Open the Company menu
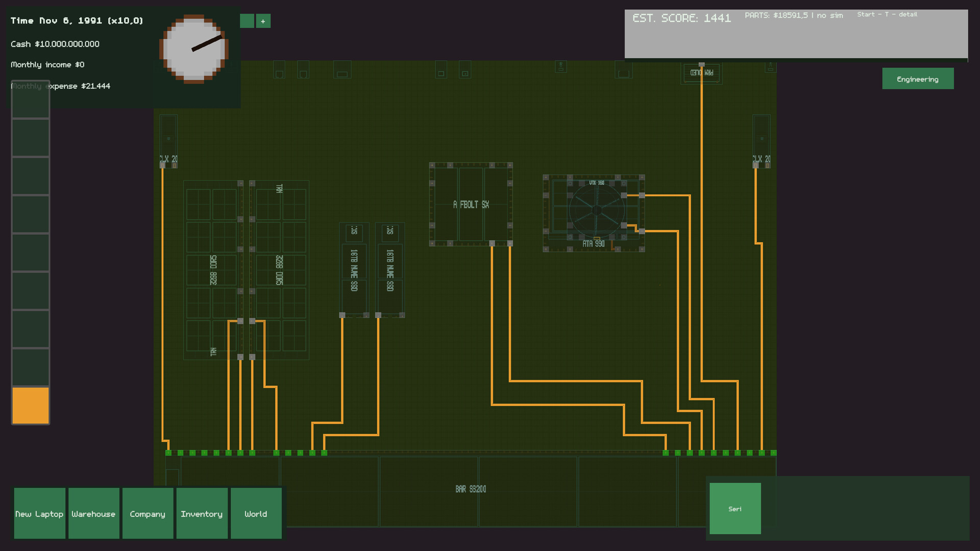This screenshot has width=980, height=551. click(x=148, y=513)
